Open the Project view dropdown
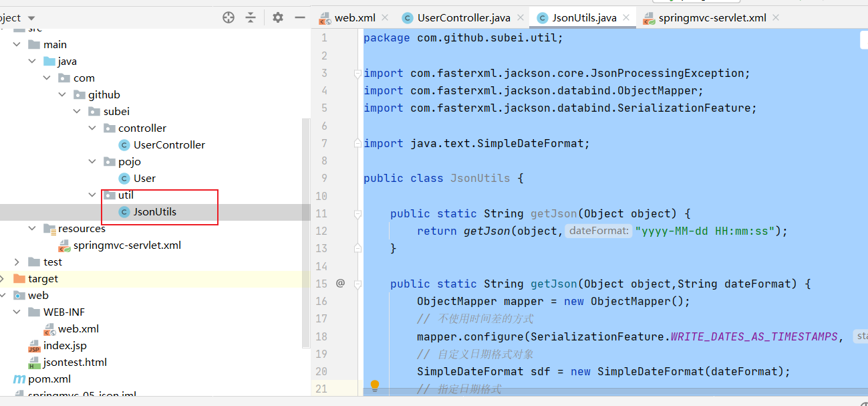868x406 pixels. [31, 18]
